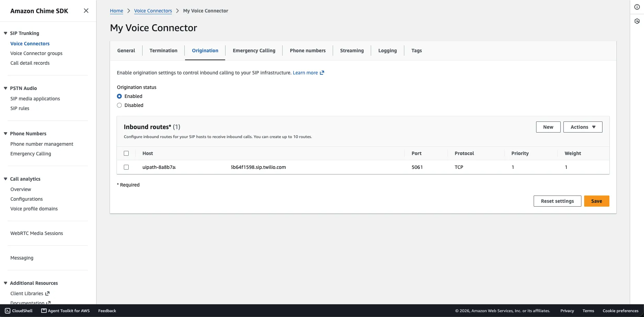This screenshot has height=317, width=644.
Task: Click Reset settings
Action: [x=558, y=201]
